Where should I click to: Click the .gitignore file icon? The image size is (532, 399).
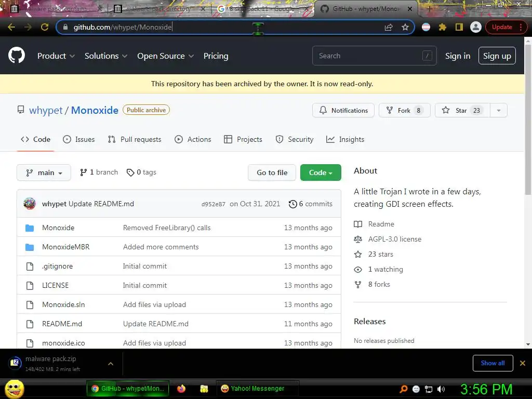coord(30,267)
